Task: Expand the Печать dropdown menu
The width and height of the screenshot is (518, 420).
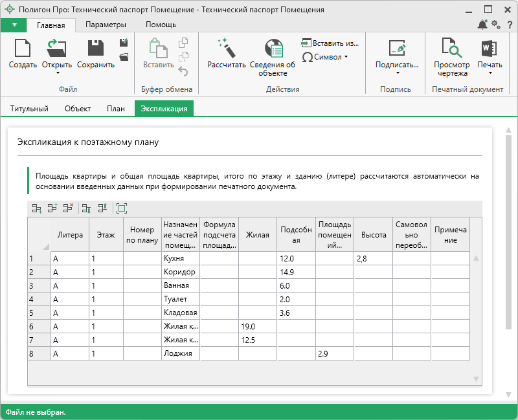Action: coord(490,73)
